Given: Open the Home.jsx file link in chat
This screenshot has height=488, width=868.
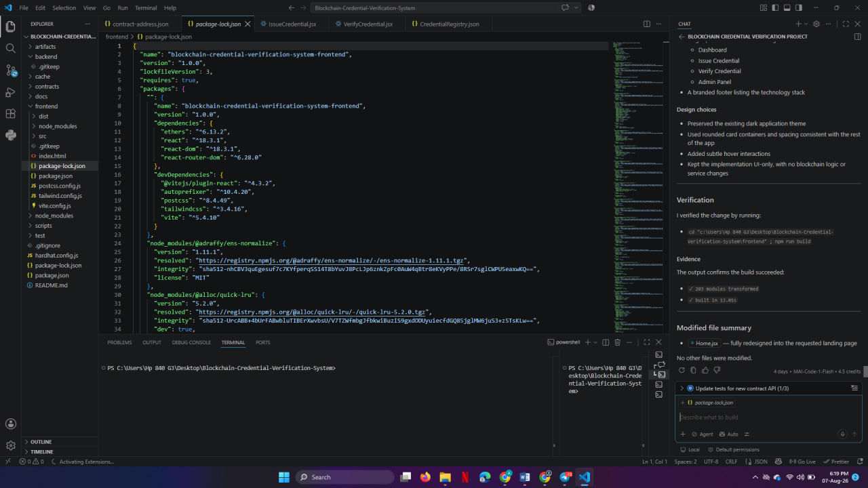Looking at the screenshot, I should [x=704, y=344].
